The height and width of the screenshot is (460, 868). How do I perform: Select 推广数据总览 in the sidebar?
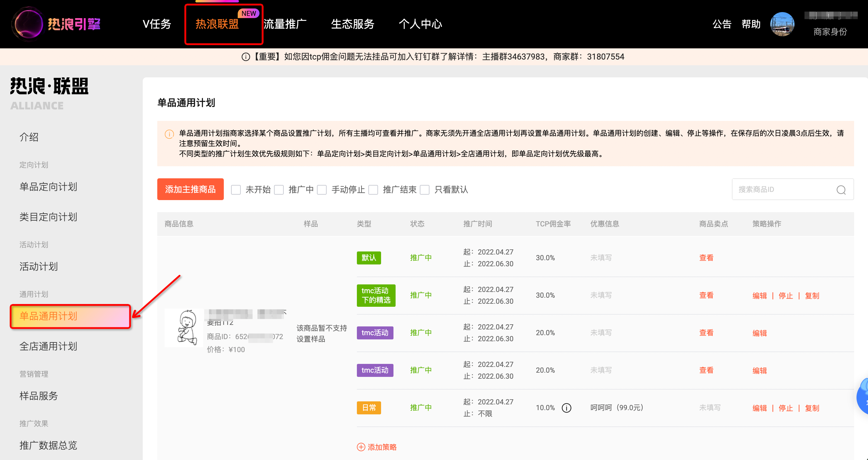48,445
